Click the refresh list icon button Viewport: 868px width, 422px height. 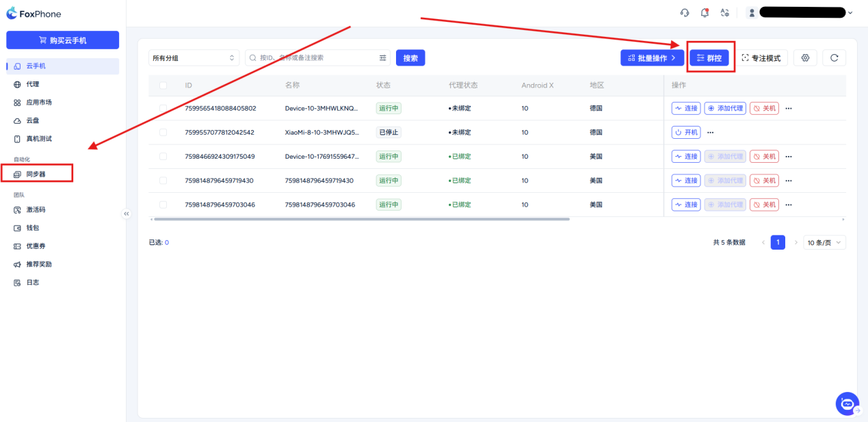point(834,58)
